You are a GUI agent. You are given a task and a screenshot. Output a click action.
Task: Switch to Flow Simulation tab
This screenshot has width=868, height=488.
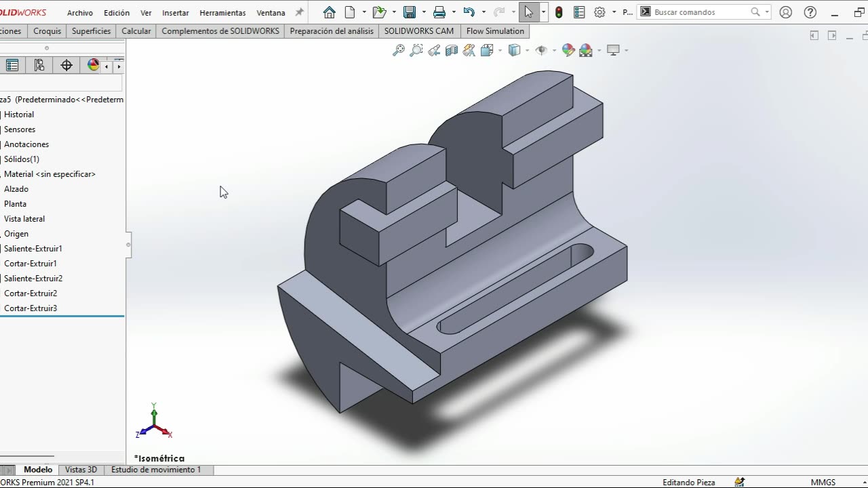pyautogui.click(x=495, y=31)
